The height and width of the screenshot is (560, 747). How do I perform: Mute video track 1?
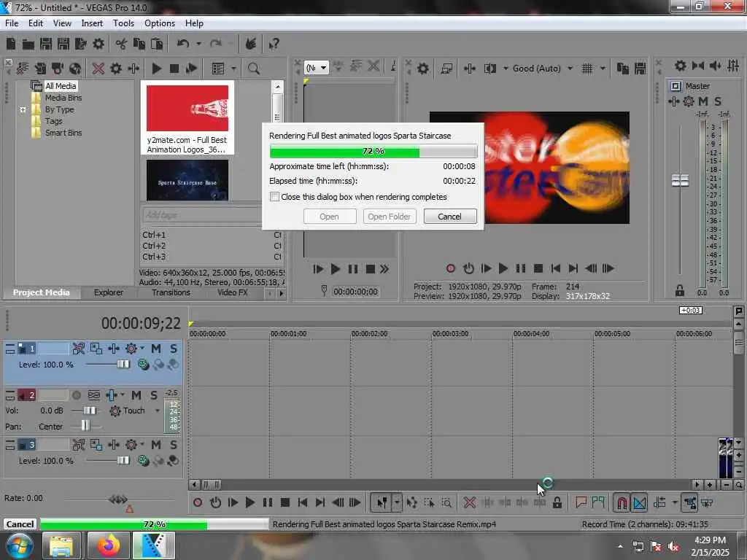(156, 349)
